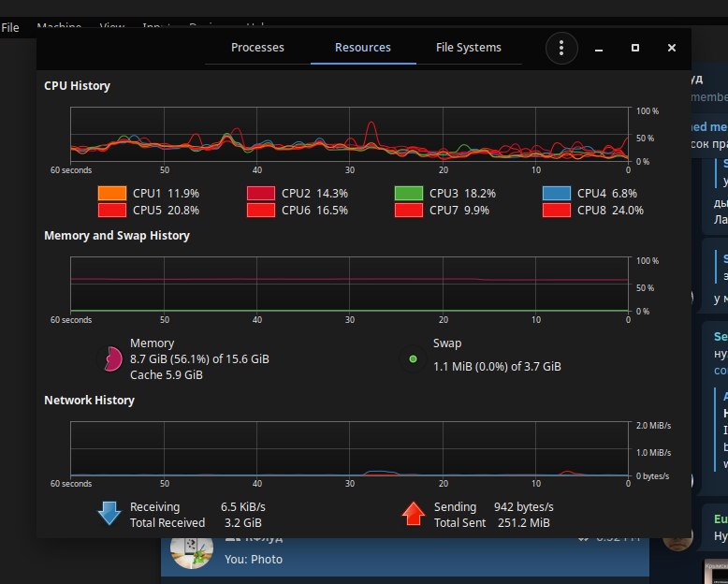This screenshot has width=728, height=584.
Task: Click the Memory and Swap History graph
Action: tap(349, 285)
